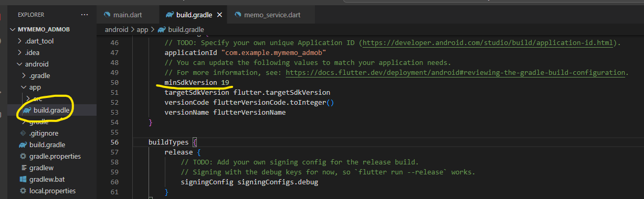Click the versionCode keyword
The height and width of the screenshot is (199, 644).
tap(186, 102)
